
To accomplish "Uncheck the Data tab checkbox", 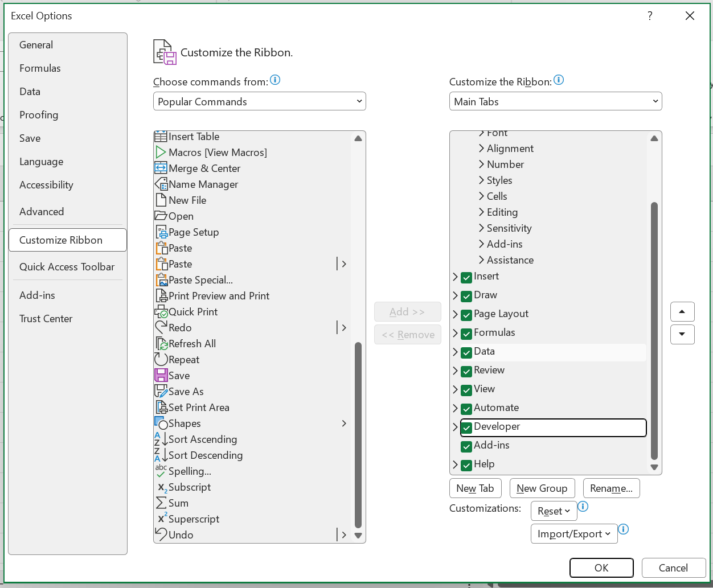I will 466,352.
